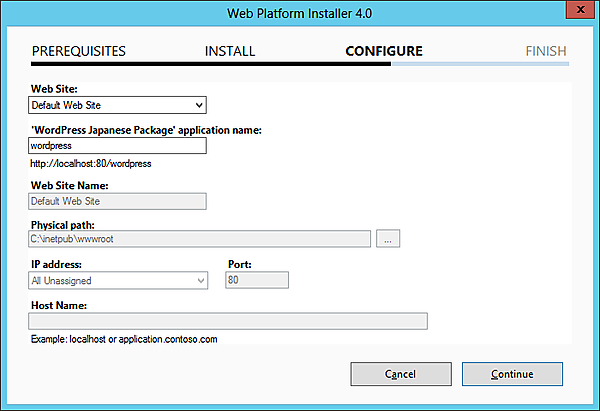Click the Web Platform Installer 4.0 title bar
This screenshot has height=411, width=600.
pyautogui.click(x=300, y=12)
